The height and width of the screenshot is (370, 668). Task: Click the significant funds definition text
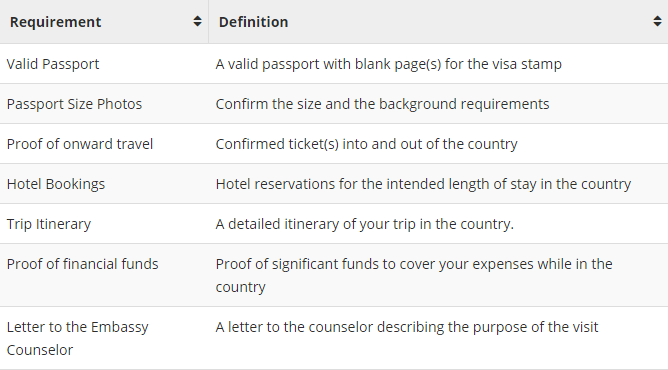tap(414, 275)
